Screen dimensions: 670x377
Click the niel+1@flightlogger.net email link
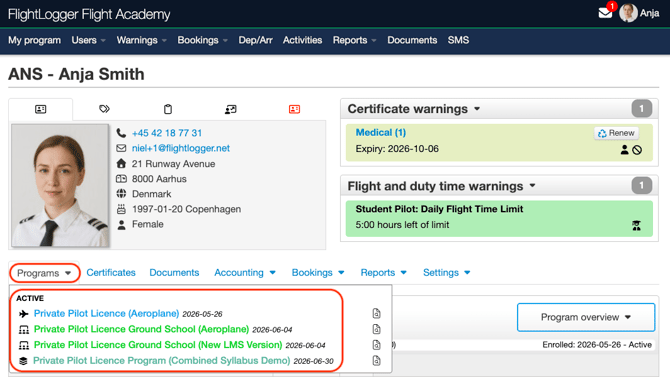(181, 148)
